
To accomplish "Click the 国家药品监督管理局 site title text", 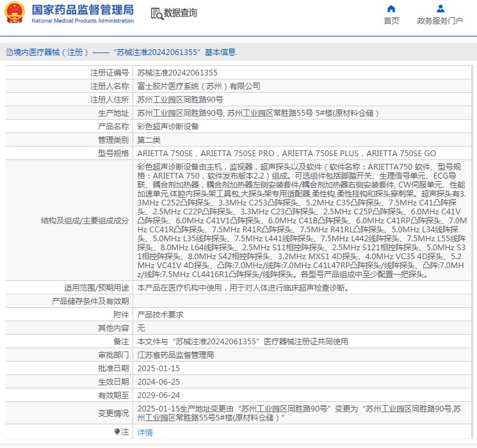I will point(83,10).
